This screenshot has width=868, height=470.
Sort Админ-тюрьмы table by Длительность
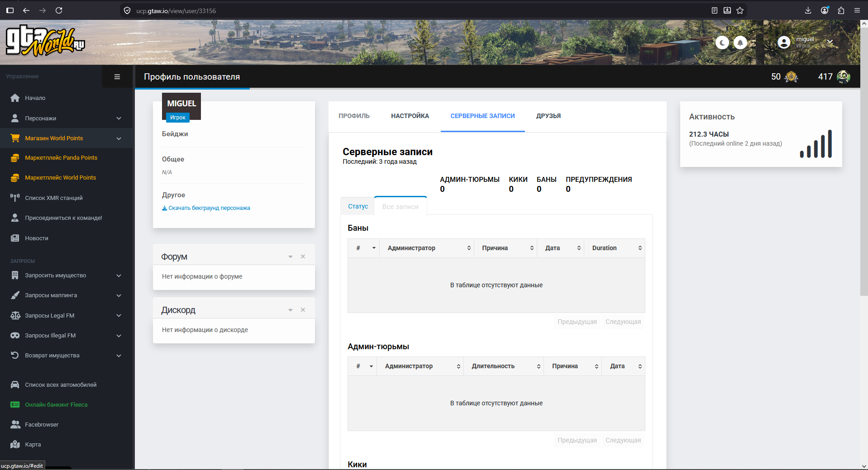pyautogui.click(x=504, y=366)
